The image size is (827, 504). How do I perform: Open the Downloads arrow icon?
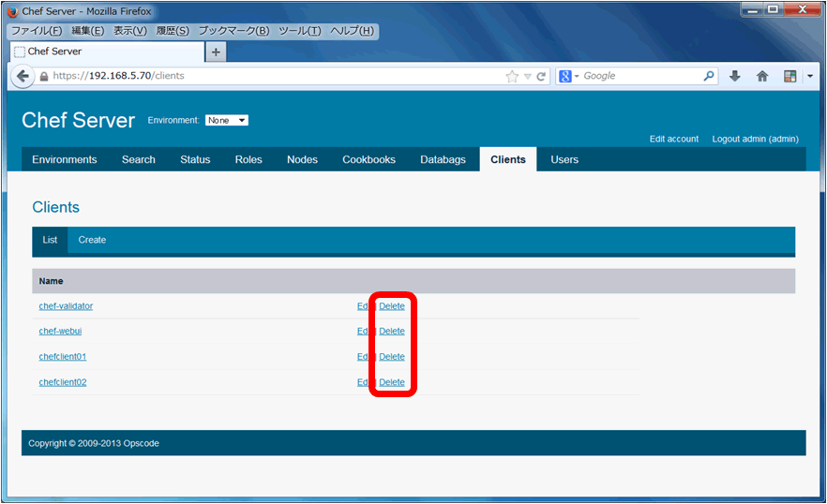[735, 77]
